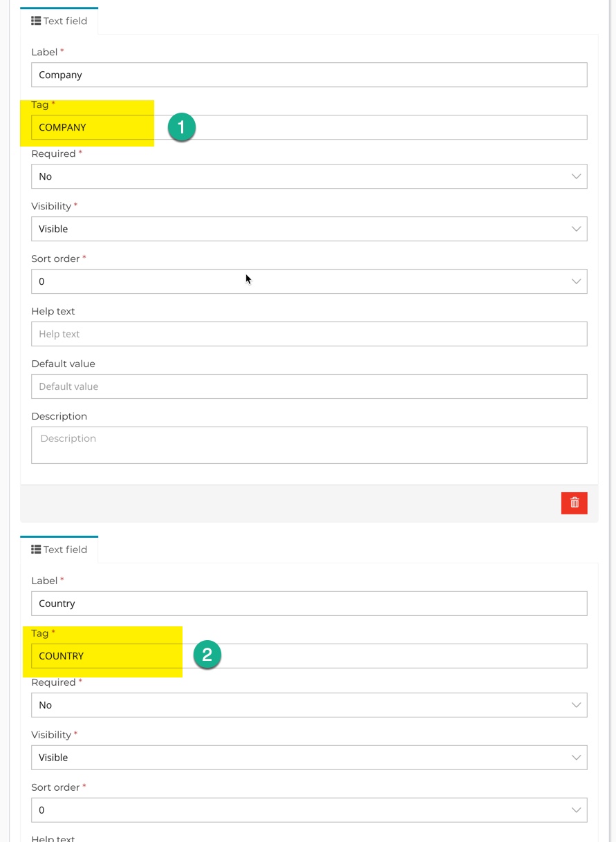Click into the Description text area
The width and height of the screenshot is (616, 842).
pyautogui.click(x=309, y=445)
